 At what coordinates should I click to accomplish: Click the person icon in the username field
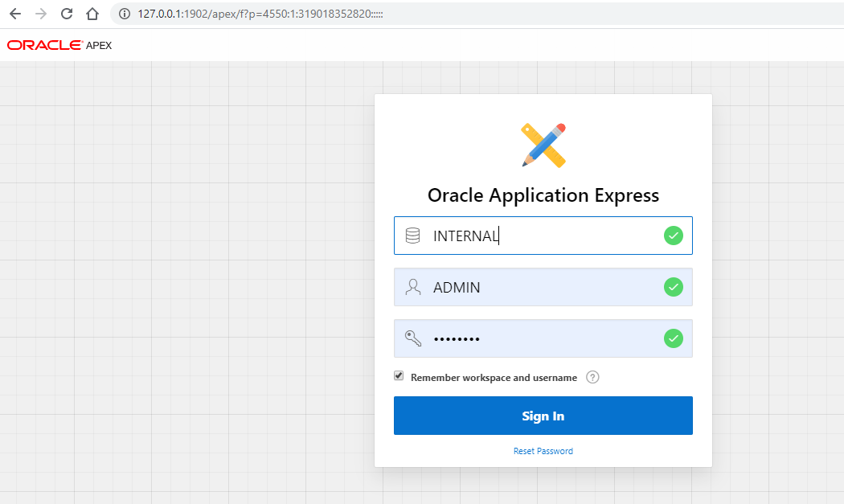[x=413, y=287]
